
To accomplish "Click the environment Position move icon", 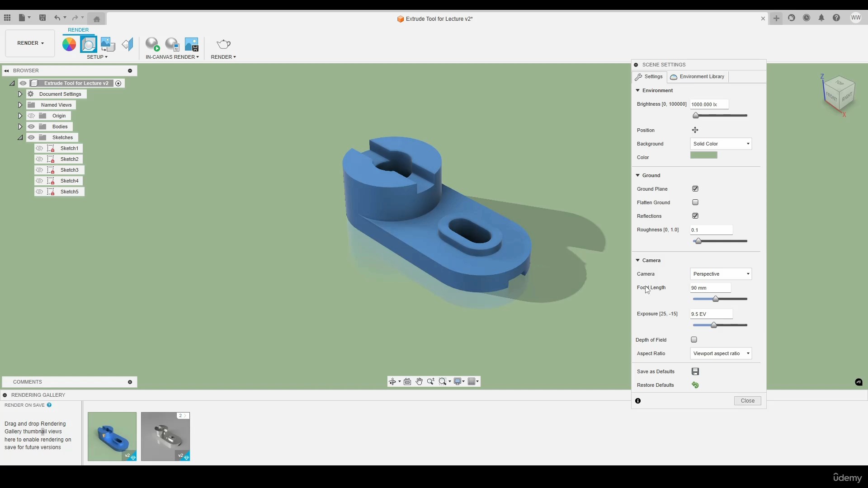I will [x=695, y=130].
